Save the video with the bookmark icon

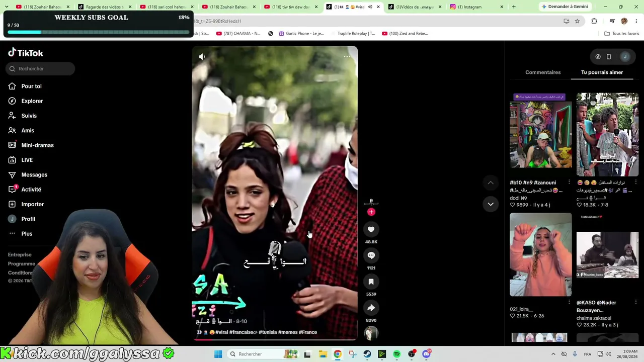pyautogui.click(x=371, y=282)
